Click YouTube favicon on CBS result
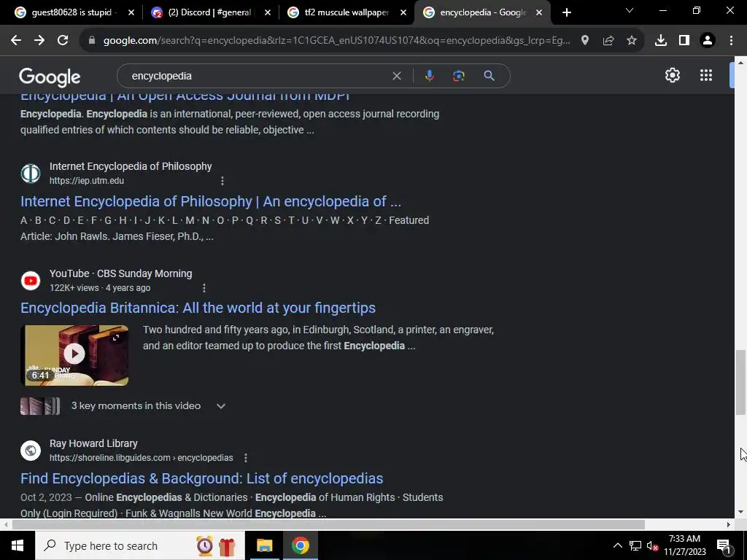 point(31,281)
